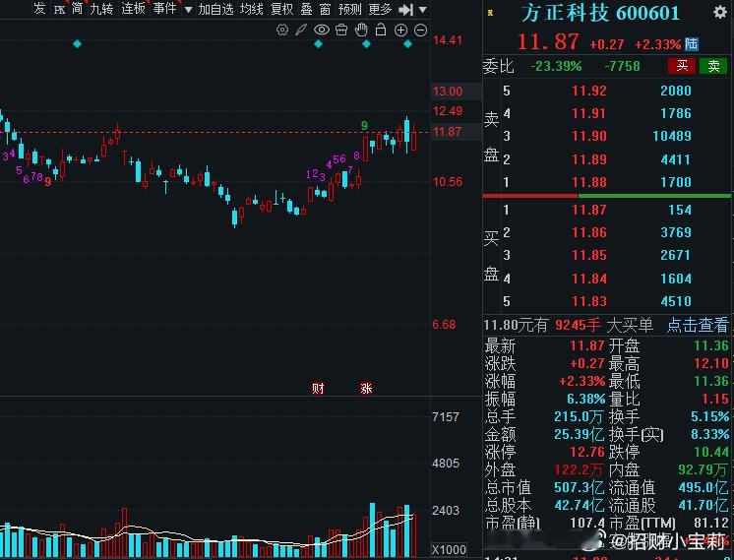
Task: Open the 预测 forecast item
Action: pos(349,9)
